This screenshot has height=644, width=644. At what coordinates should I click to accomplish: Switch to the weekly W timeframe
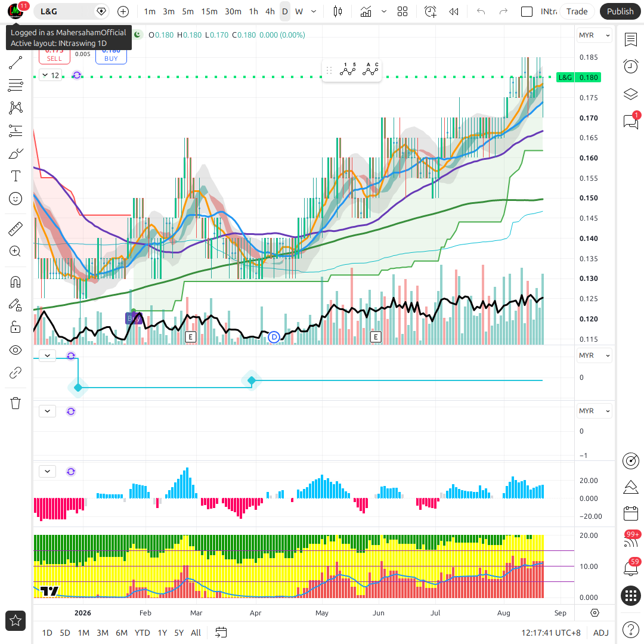(x=299, y=11)
